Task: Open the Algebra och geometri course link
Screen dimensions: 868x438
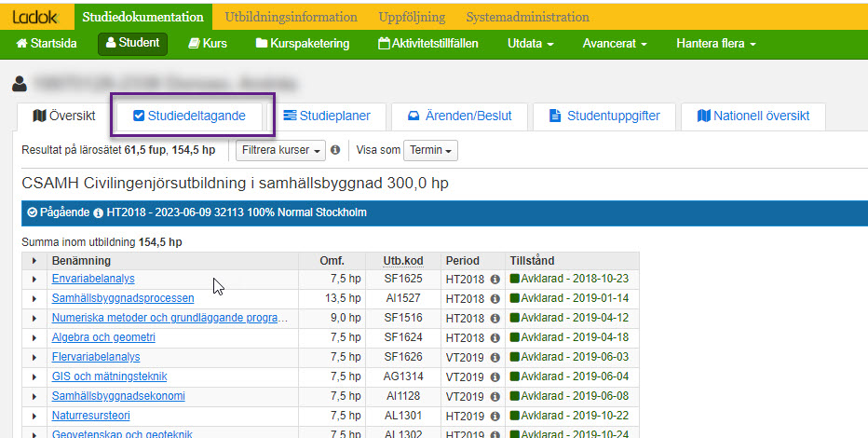Action: 103,337
